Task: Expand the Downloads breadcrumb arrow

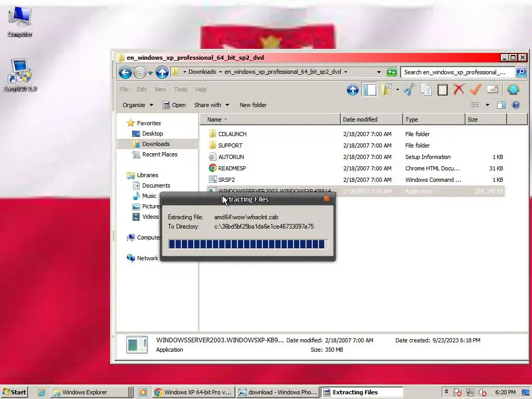Action: point(220,72)
